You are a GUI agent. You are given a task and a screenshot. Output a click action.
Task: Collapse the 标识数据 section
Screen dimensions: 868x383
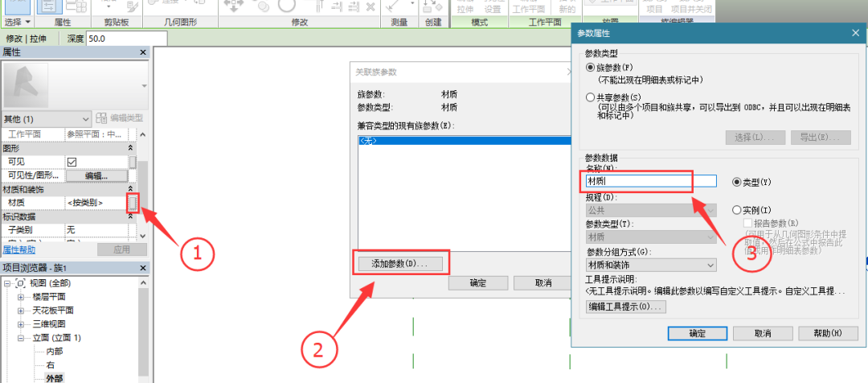tap(131, 216)
